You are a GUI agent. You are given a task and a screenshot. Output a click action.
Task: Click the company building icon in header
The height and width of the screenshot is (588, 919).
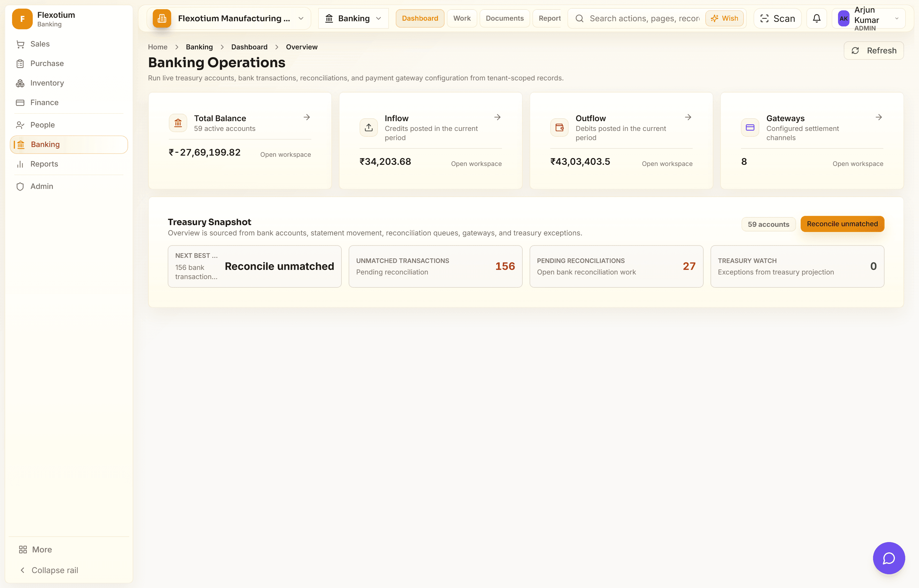(161, 18)
